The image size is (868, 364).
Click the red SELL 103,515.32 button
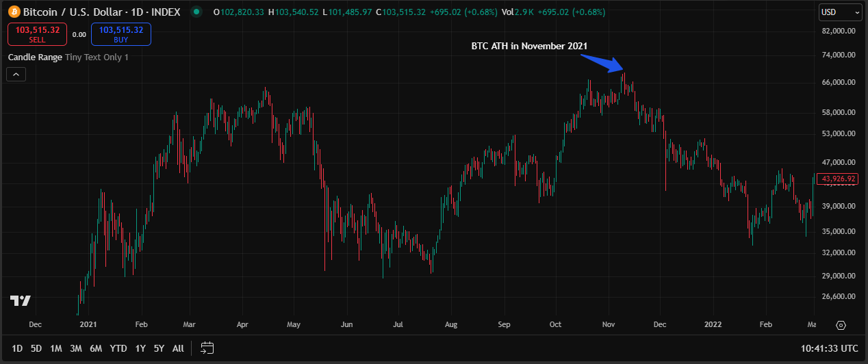[38, 34]
